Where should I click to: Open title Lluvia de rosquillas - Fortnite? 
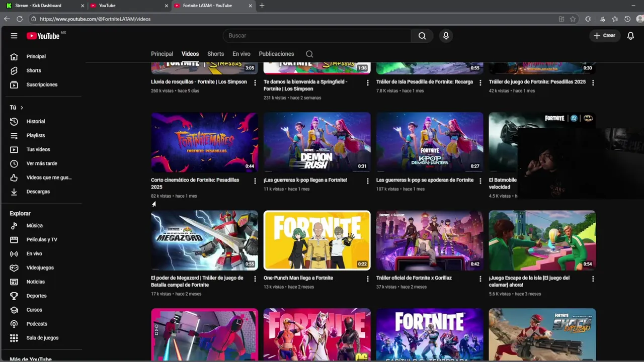pyautogui.click(x=199, y=82)
